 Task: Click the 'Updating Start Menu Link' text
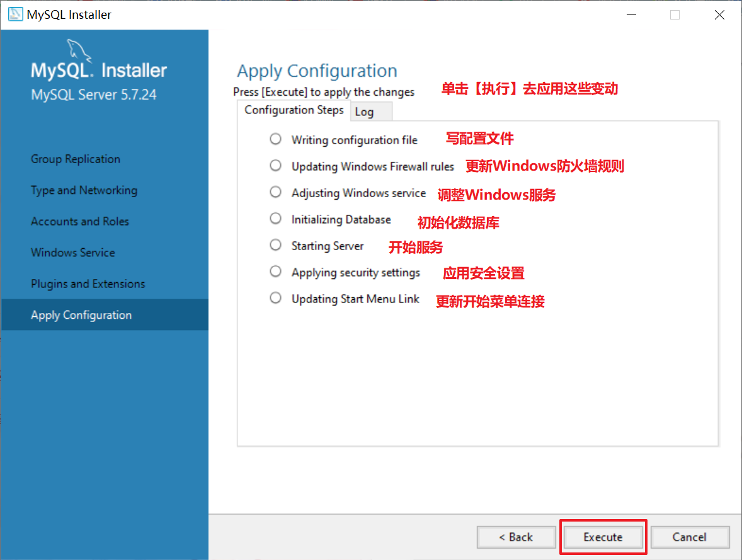pos(355,299)
